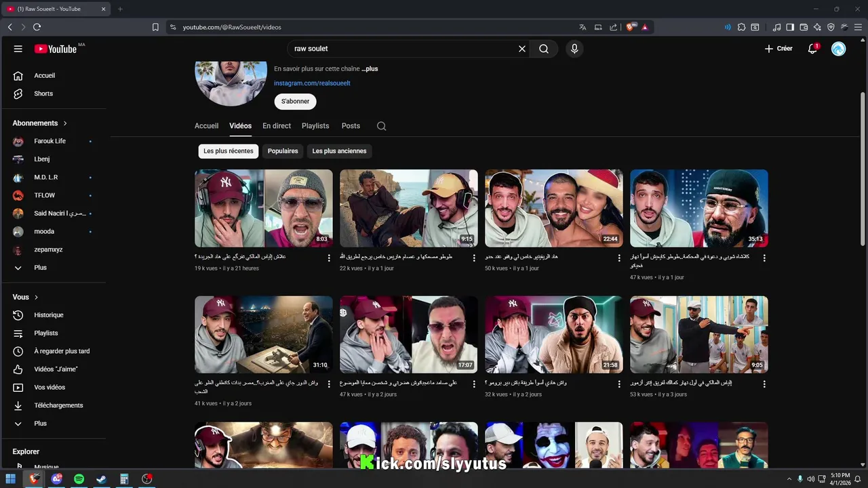Screen dimensions: 868x488
Task: Expand channel description via ...plus
Action: [370, 69]
